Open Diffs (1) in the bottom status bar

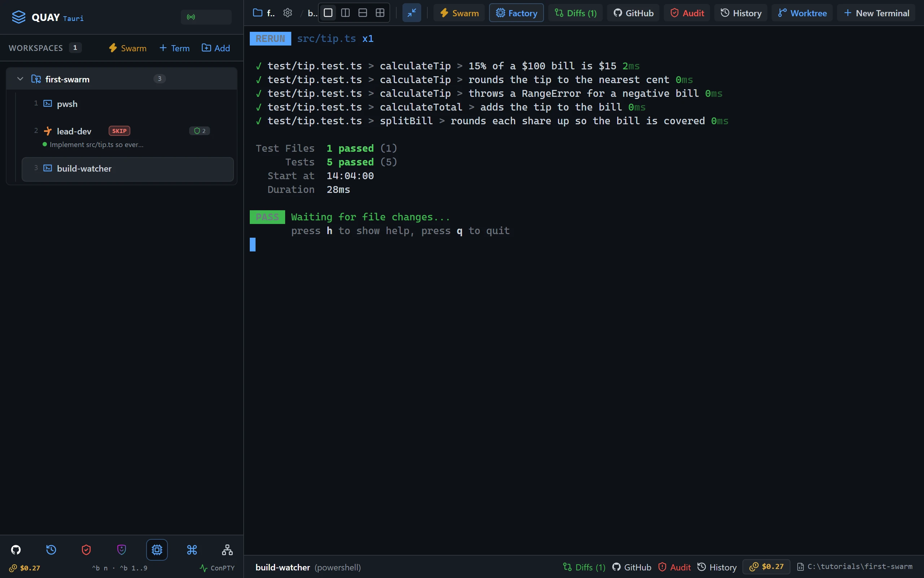coord(584,567)
